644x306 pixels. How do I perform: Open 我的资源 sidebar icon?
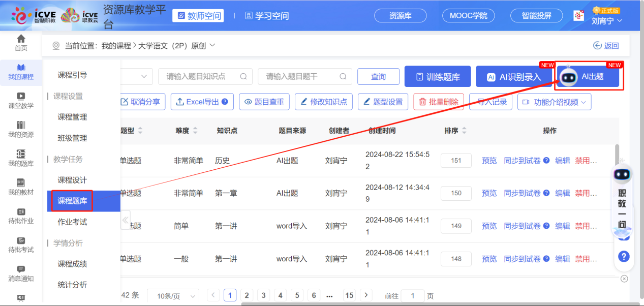point(21,125)
